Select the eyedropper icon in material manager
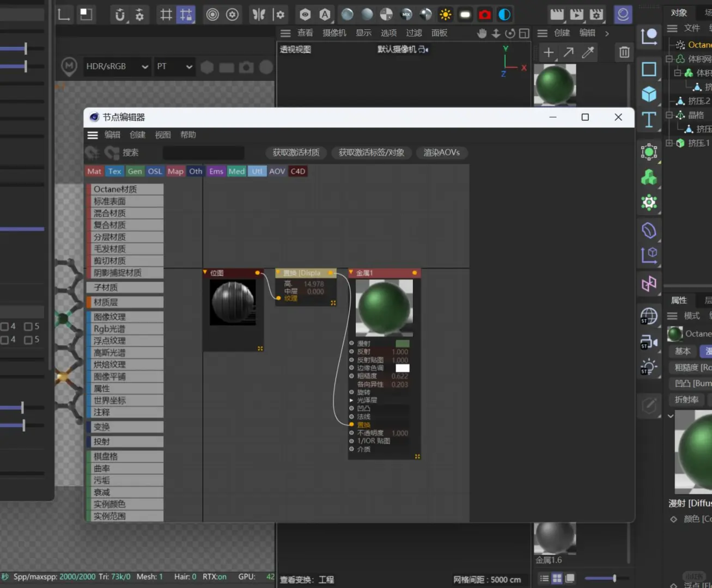Viewport: 712px width, 588px height. point(588,52)
